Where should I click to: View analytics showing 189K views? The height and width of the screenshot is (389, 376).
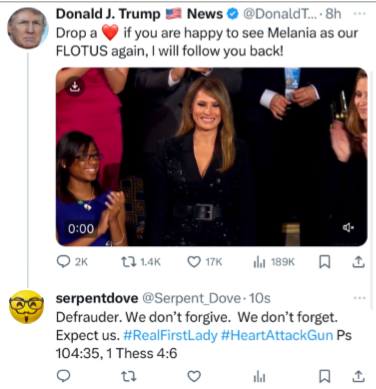(x=259, y=263)
